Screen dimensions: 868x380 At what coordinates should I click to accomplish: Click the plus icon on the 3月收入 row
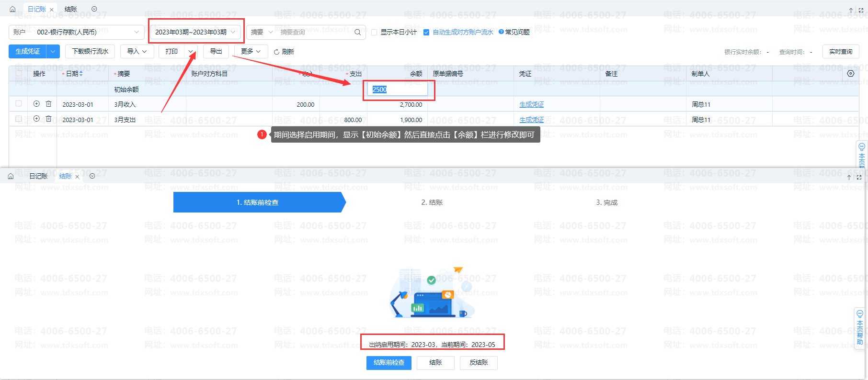pos(36,104)
